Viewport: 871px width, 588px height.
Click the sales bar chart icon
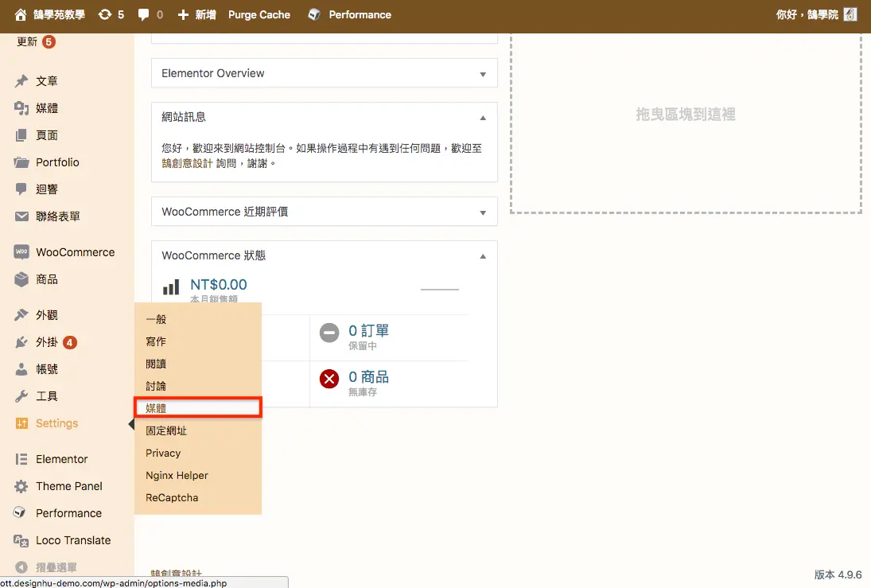pyautogui.click(x=171, y=287)
